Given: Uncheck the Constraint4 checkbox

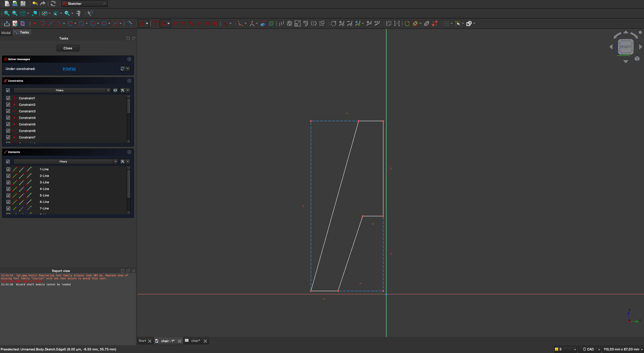Looking at the screenshot, I should [8, 118].
